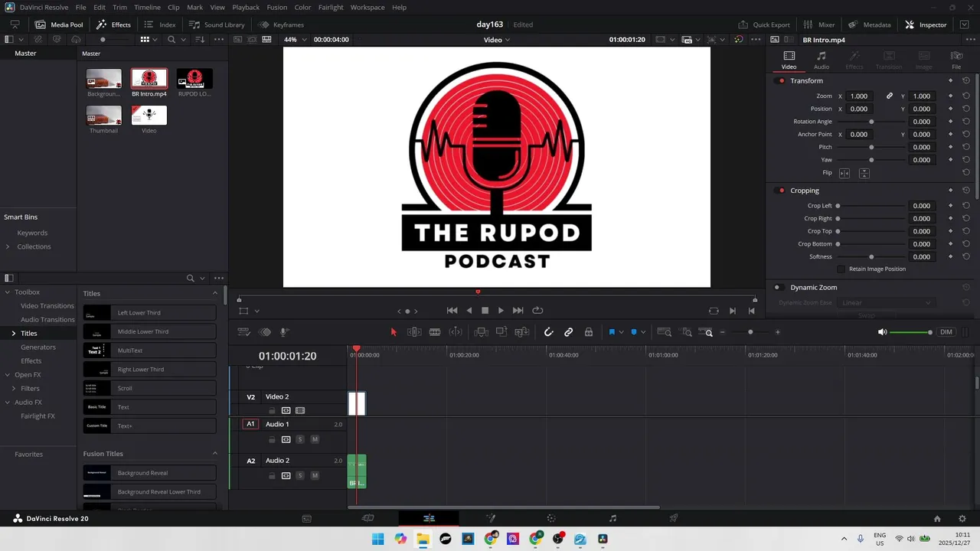Jump to first frame of timeline
The image size is (980, 551).
click(x=452, y=311)
